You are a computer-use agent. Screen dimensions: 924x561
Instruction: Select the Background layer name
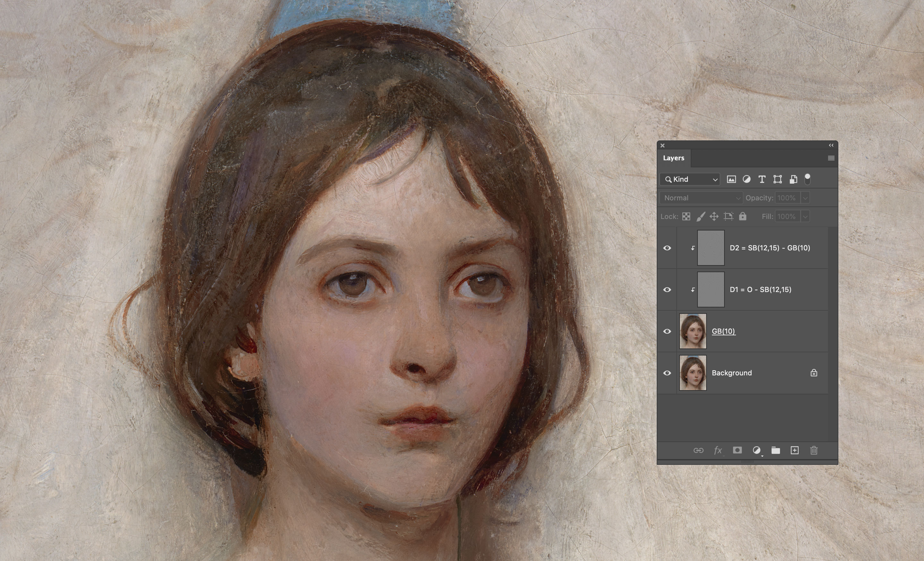(732, 373)
